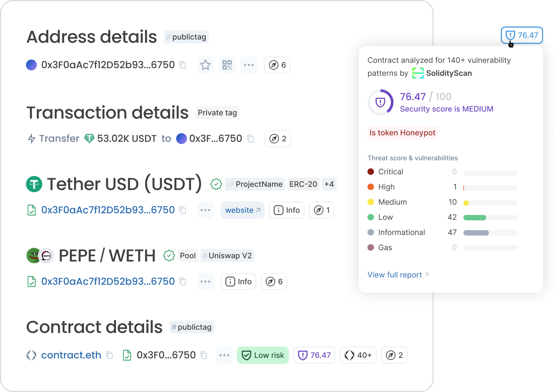The image size is (555, 392).
Task: Click the transfer lightning icon
Action: pyautogui.click(x=32, y=138)
